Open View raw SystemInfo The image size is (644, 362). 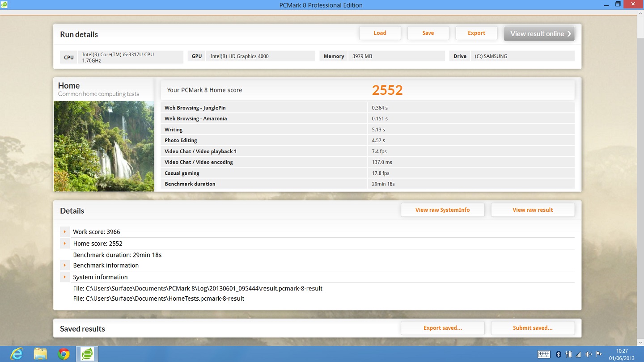[442, 210]
